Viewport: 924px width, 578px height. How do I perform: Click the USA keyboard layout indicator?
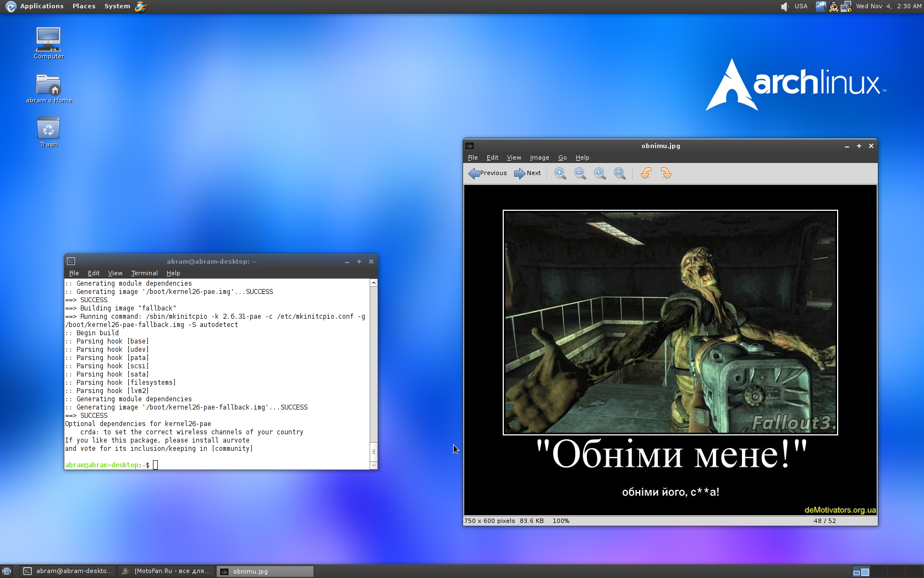point(801,6)
